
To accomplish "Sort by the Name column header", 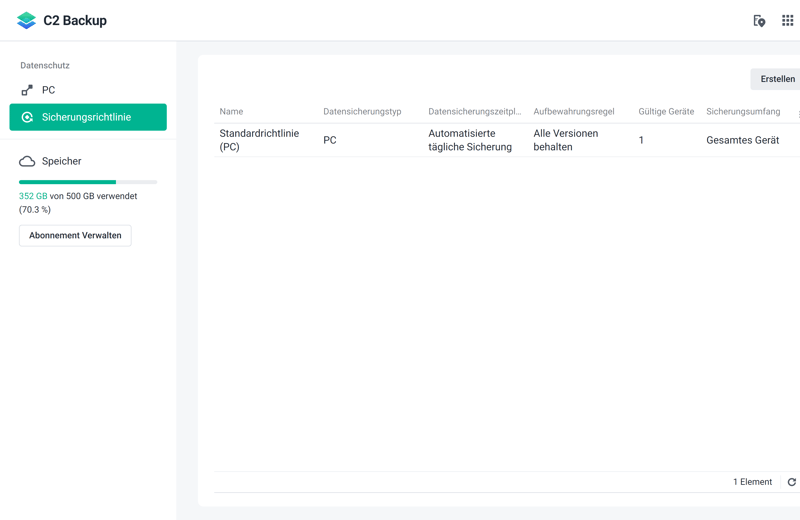I will click(231, 112).
